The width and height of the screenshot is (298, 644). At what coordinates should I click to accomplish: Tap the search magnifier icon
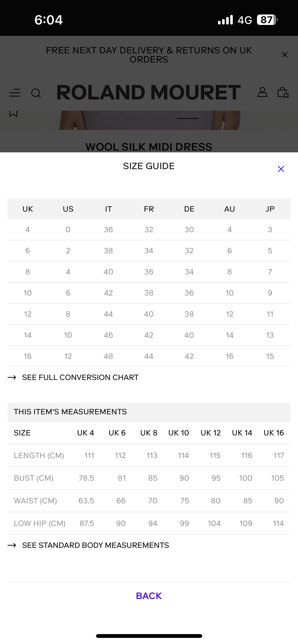point(36,93)
